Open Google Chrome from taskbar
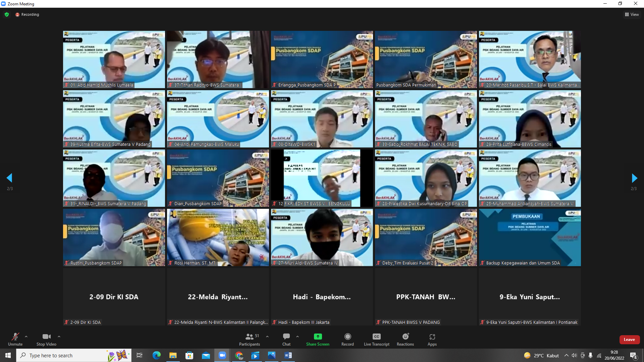The height and width of the screenshot is (362, 644). click(x=239, y=355)
